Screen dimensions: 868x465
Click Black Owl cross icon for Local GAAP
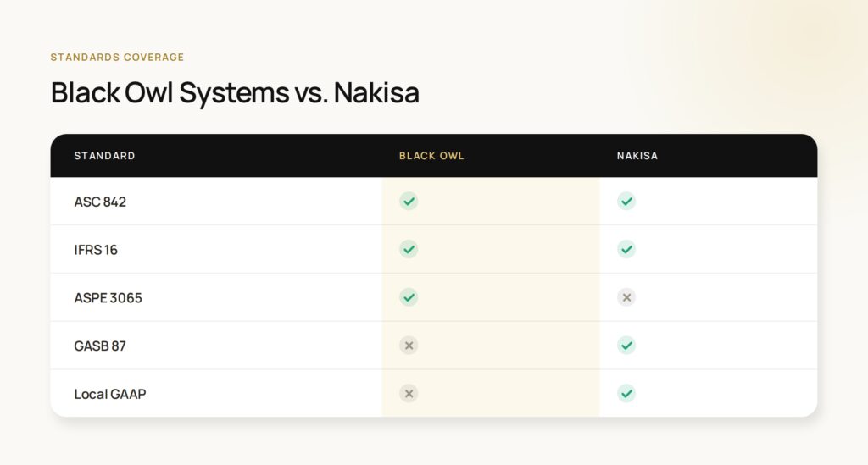pyautogui.click(x=409, y=394)
